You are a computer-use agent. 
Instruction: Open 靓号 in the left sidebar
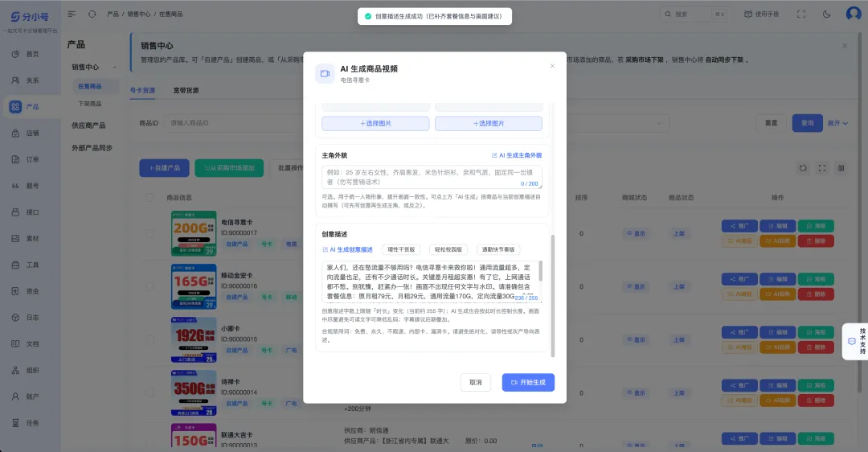[26, 186]
